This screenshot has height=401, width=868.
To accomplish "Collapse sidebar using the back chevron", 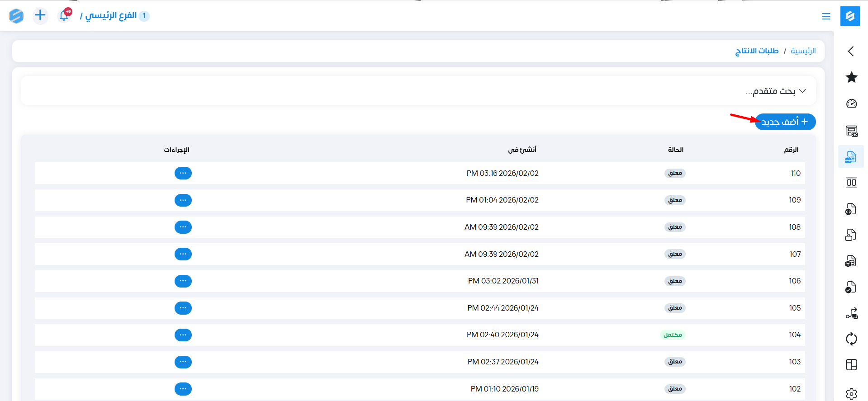I will [x=851, y=51].
